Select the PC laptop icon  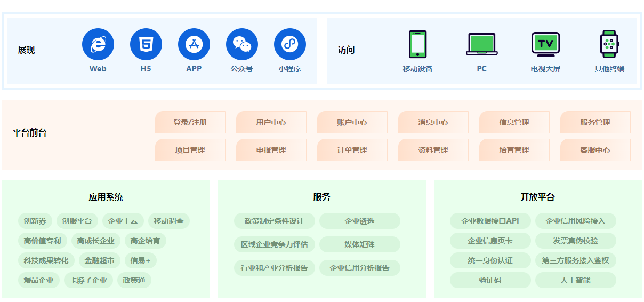(x=482, y=44)
